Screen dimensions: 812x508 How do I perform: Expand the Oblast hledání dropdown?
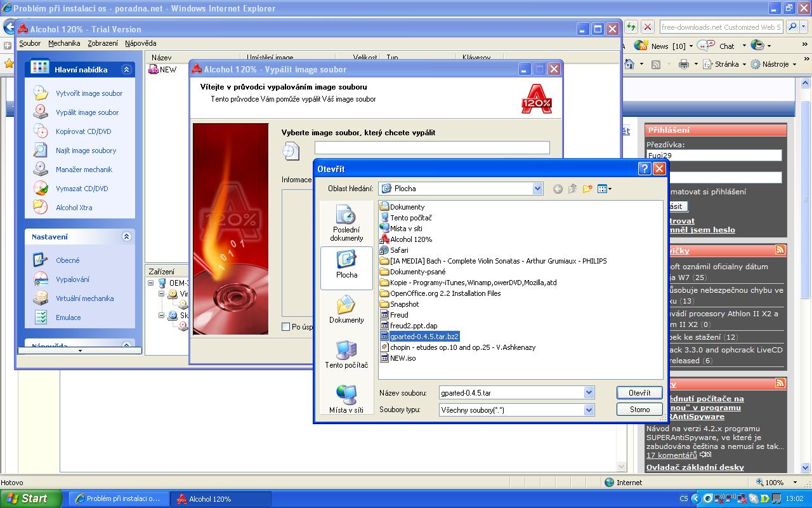coord(537,189)
